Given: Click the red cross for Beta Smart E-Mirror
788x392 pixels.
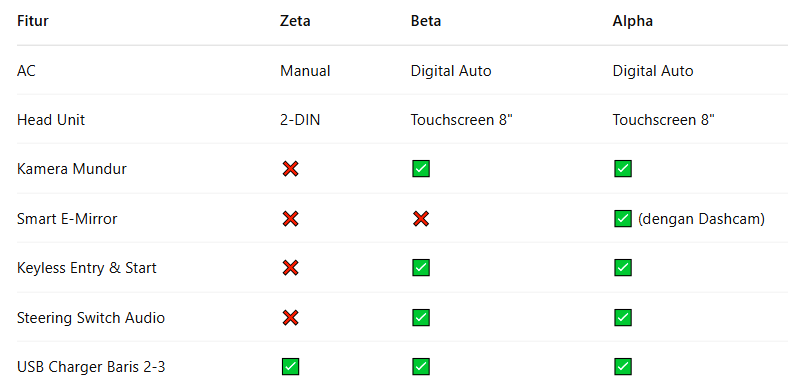Looking at the screenshot, I should tap(421, 219).
